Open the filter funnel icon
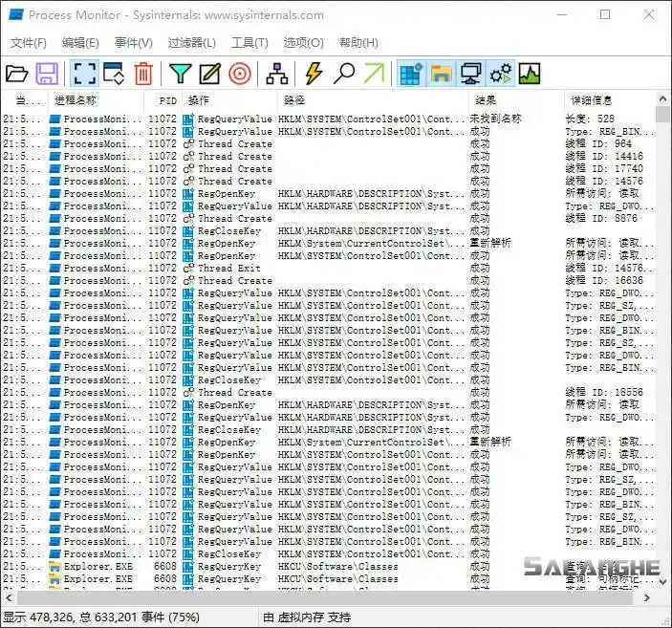The height and width of the screenshot is (628, 672). pyautogui.click(x=180, y=74)
